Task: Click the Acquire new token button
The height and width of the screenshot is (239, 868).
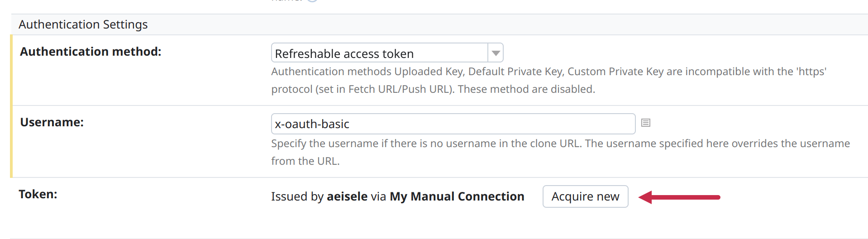Action: (x=585, y=196)
